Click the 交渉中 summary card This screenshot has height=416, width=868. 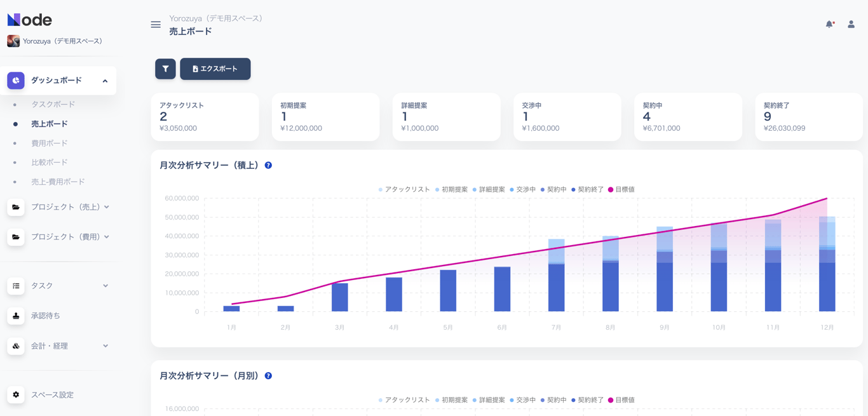(x=567, y=117)
